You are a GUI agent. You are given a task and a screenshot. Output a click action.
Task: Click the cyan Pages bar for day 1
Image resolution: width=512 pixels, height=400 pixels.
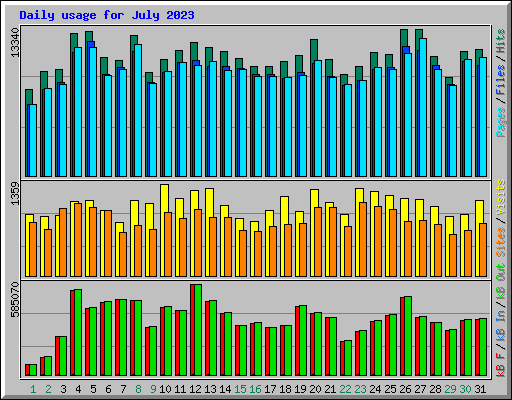(x=33, y=140)
